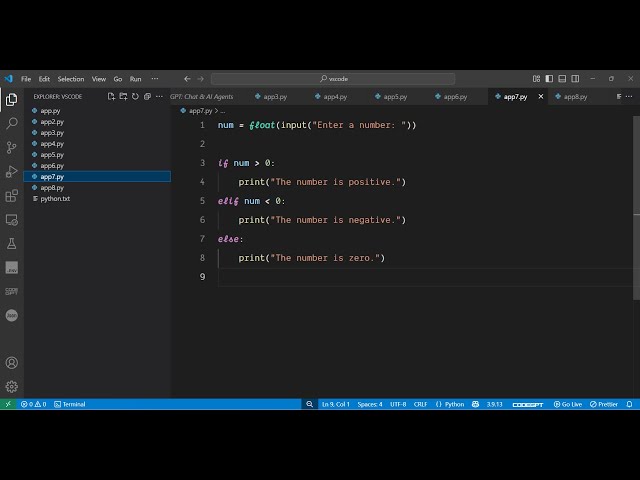Open the Edit menu

click(44, 79)
